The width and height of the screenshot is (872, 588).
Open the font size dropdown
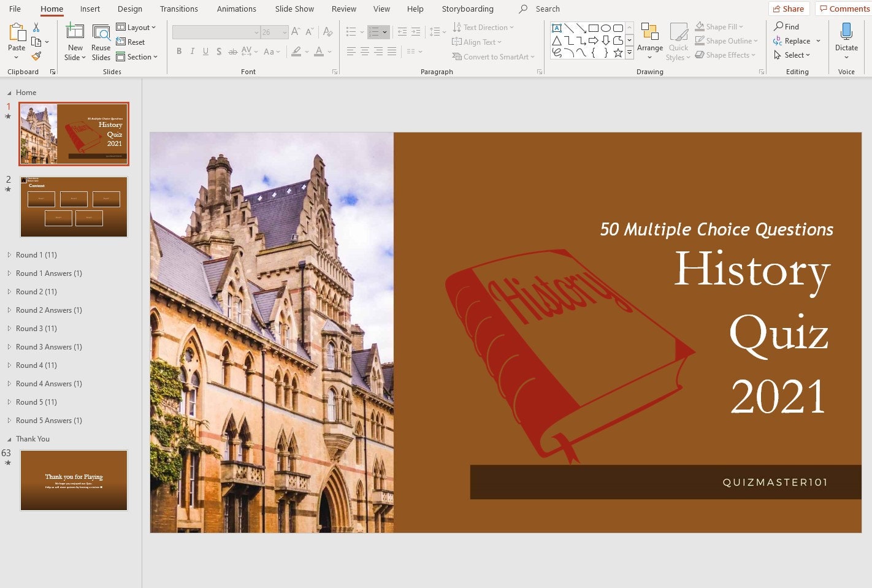click(x=283, y=32)
